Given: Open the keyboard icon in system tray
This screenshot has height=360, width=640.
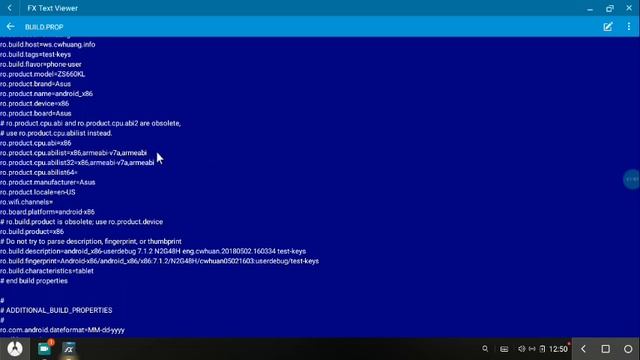Looking at the screenshot, I should pyautogui.click(x=504, y=349).
